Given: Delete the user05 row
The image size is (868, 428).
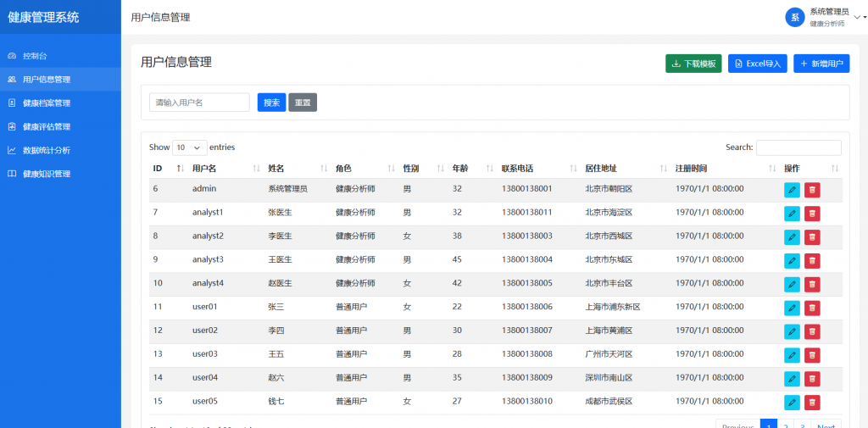Looking at the screenshot, I should pos(812,403).
